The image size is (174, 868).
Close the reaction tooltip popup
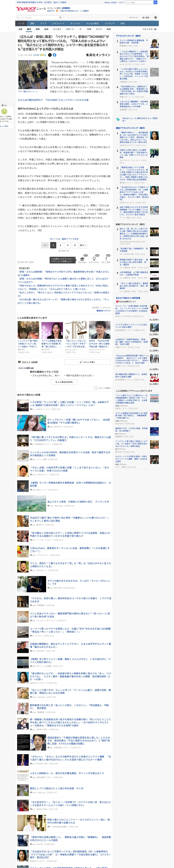tap(74, 258)
